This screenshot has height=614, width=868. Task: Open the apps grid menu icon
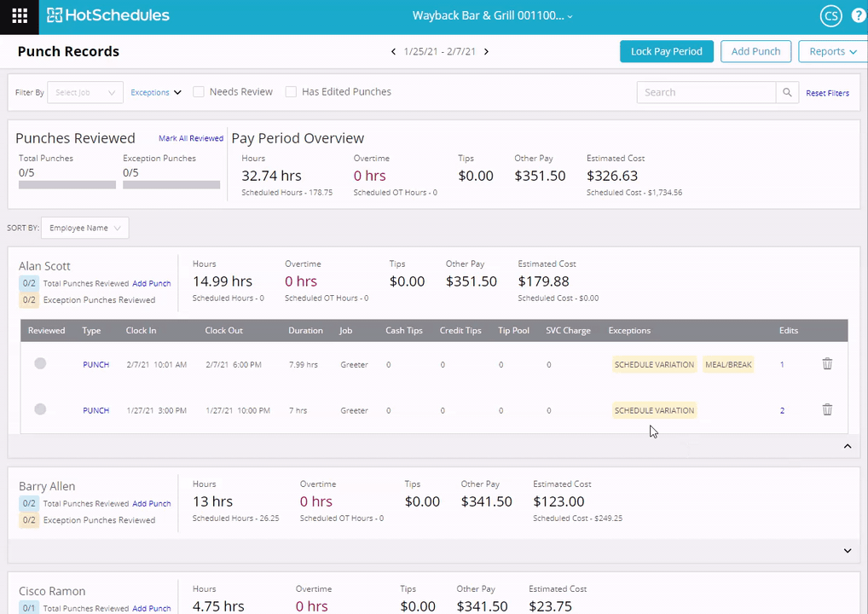tap(20, 15)
